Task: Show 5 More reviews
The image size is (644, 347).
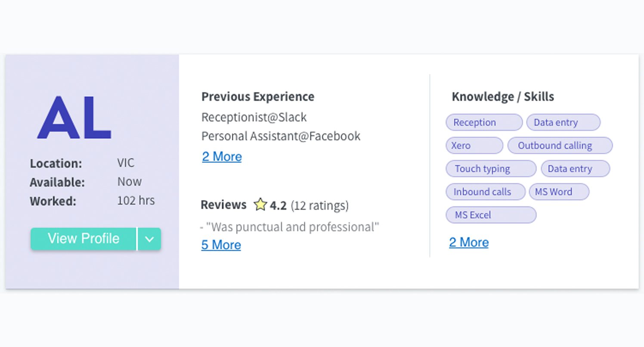Action: tap(221, 245)
